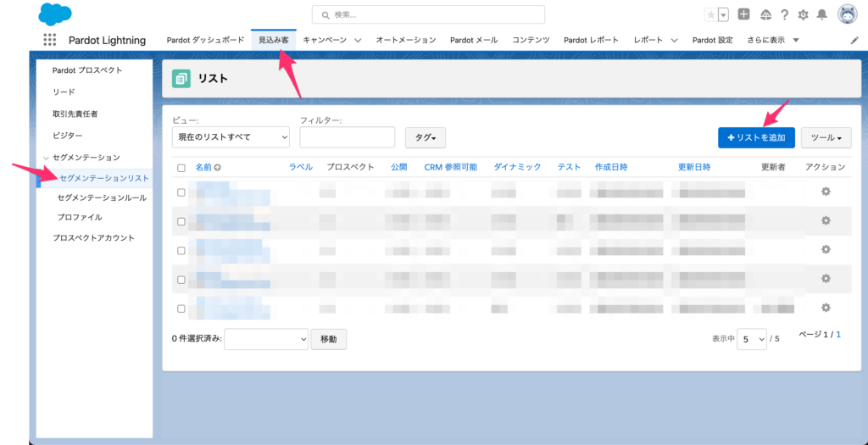This screenshot has width=868, height=445.
Task: Open the ツール dropdown button
Action: (826, 138)
